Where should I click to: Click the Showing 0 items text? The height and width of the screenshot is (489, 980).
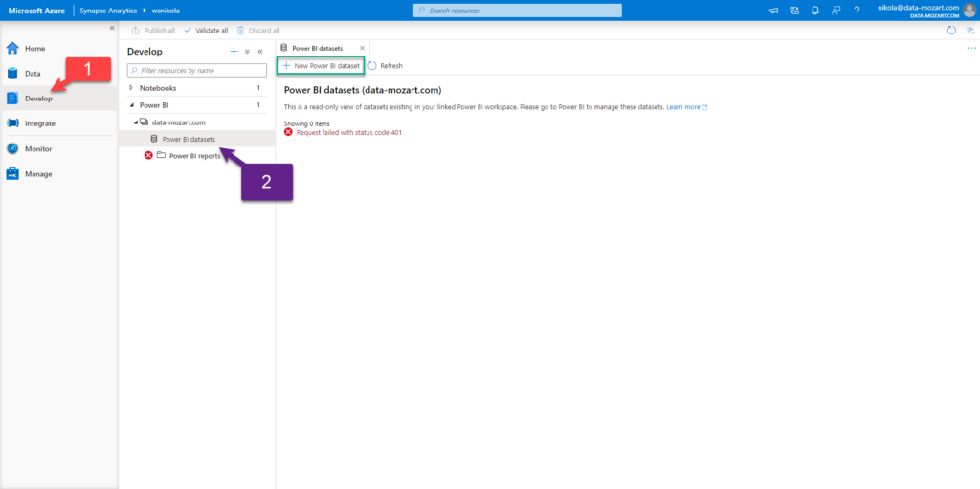pyautogui.click(x=307, y=123)
